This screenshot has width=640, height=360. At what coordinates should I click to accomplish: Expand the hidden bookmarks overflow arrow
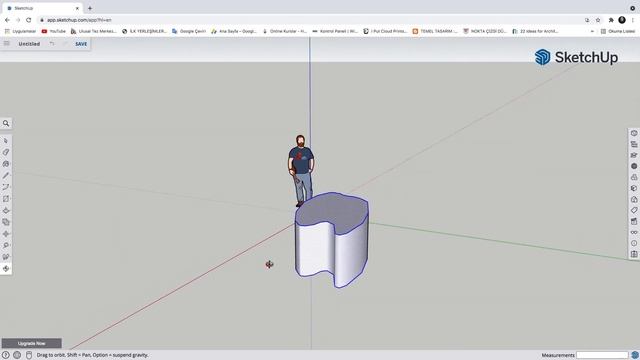tap(592, 31)
